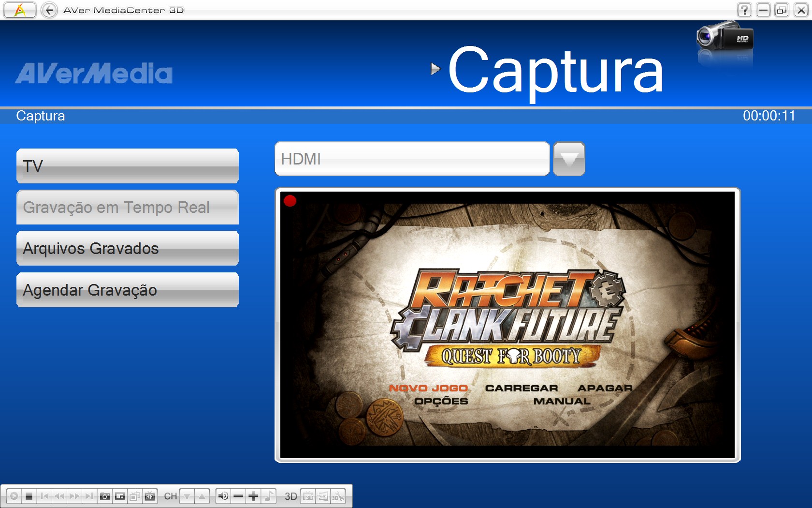Select Gravação em Tempo Real menu item
The image size is (812, 508).
point(128,207)
